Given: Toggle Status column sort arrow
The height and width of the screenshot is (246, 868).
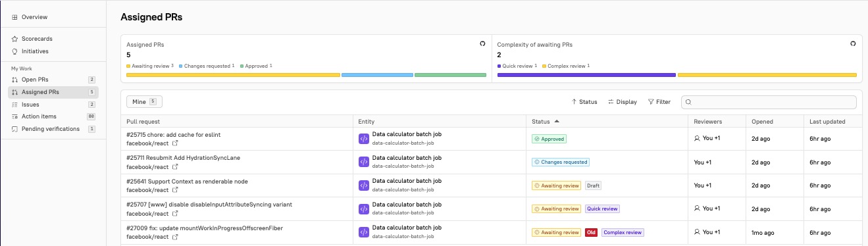Looking at the screenshot, I should click(557, 122).
